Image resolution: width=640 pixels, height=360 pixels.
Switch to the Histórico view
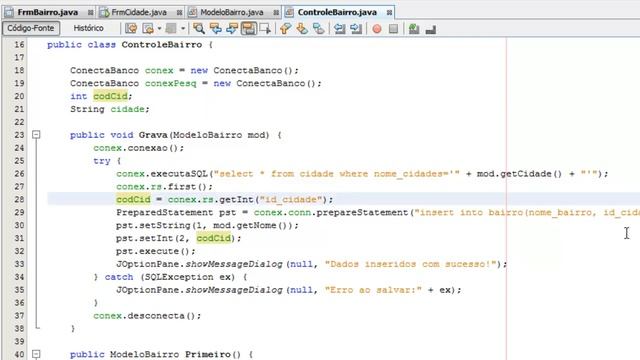[89, 28]
